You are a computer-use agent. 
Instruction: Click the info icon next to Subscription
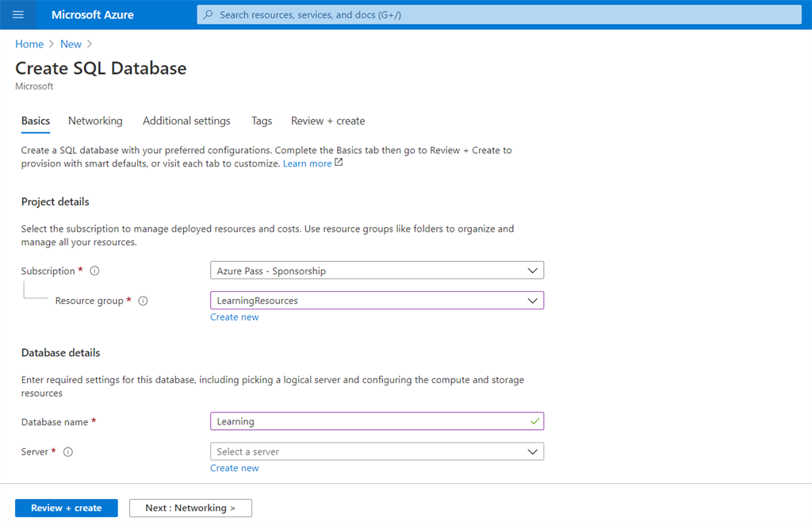pos(94,271)
